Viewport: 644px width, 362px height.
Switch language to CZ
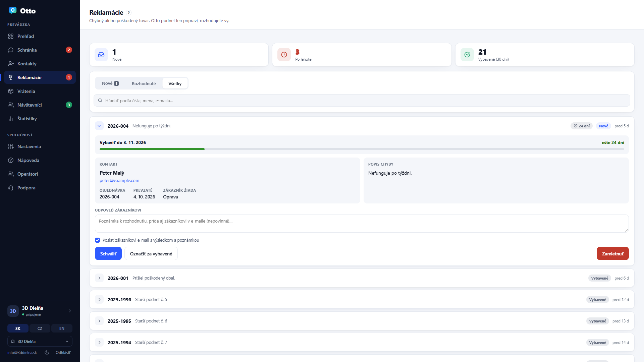[x=40, y=328]
